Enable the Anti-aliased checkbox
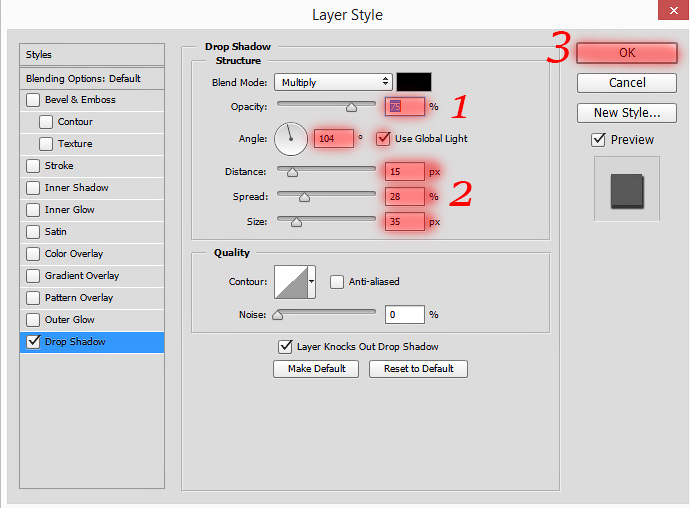Screen dimensions: 690x508 point(337,282)
